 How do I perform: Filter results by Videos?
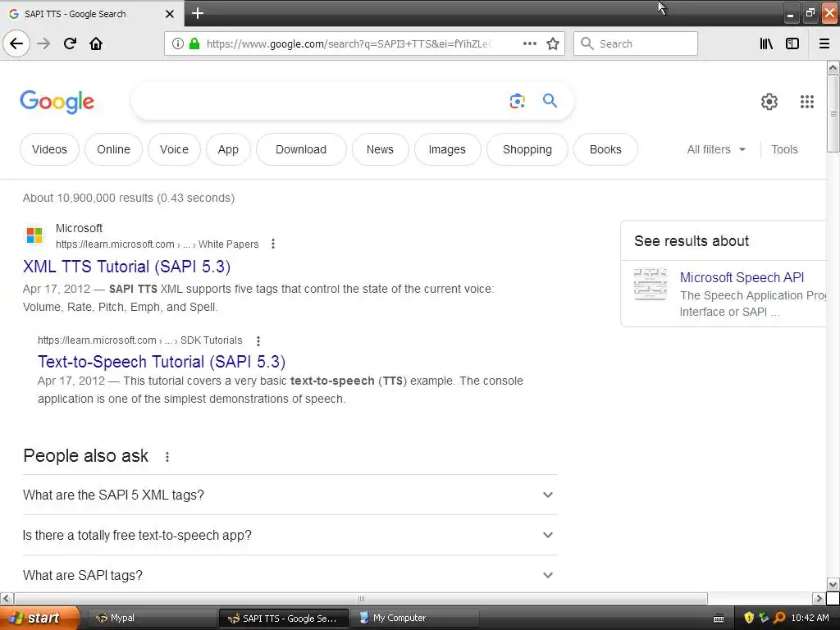[49, 149]
